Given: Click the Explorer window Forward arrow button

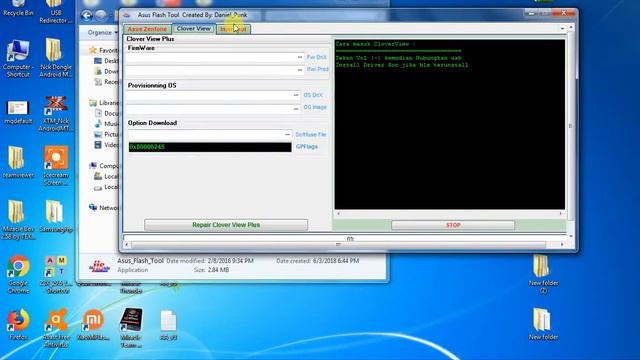Looking at the screenshot, I should [x=101, y=16].
